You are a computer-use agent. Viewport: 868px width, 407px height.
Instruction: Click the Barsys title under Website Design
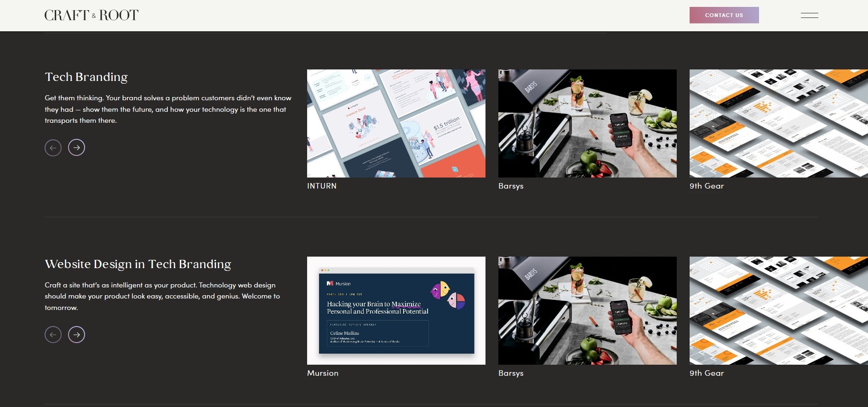pos(511,373)
